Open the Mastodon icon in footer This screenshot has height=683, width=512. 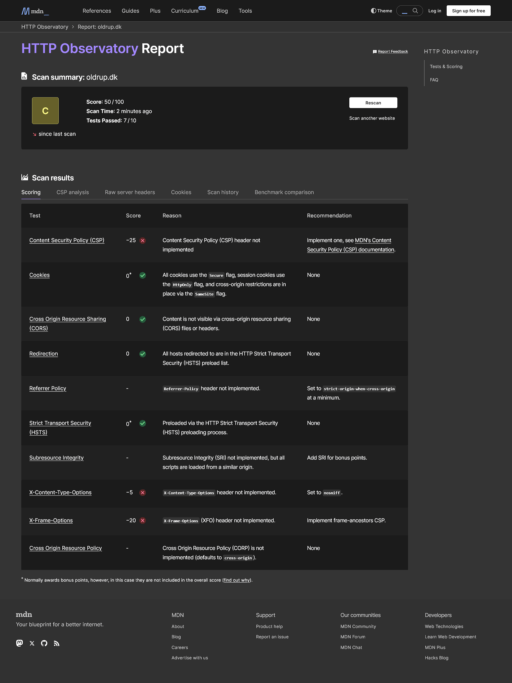point(19,643)
